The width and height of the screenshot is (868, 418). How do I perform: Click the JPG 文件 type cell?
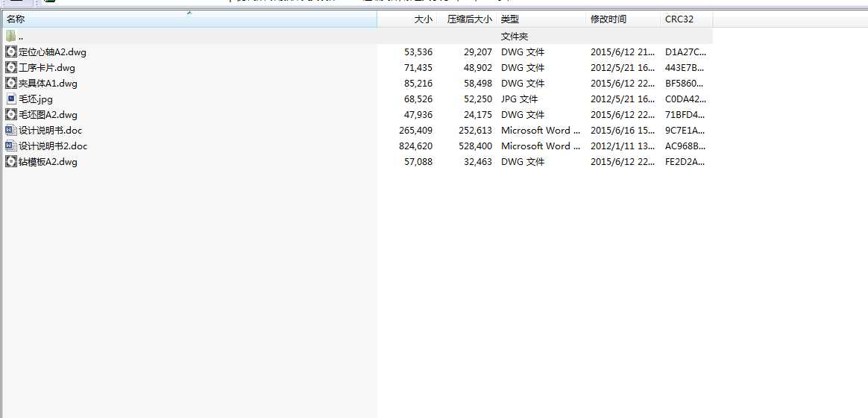[519, 99]
